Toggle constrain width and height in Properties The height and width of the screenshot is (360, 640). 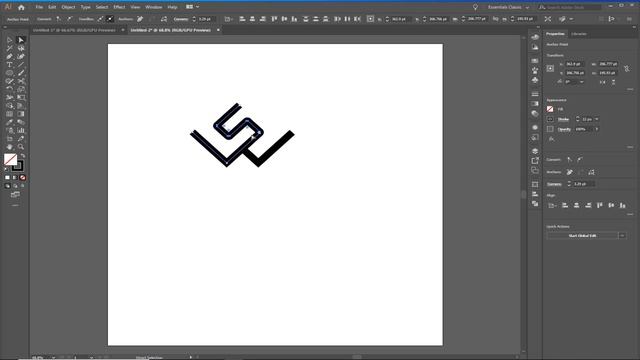tap(627, 69)
